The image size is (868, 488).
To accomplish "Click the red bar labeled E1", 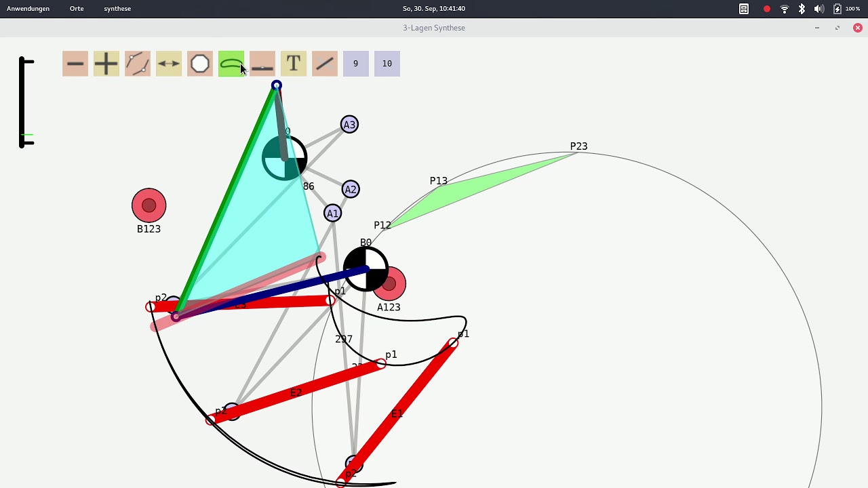I will 397,413.
